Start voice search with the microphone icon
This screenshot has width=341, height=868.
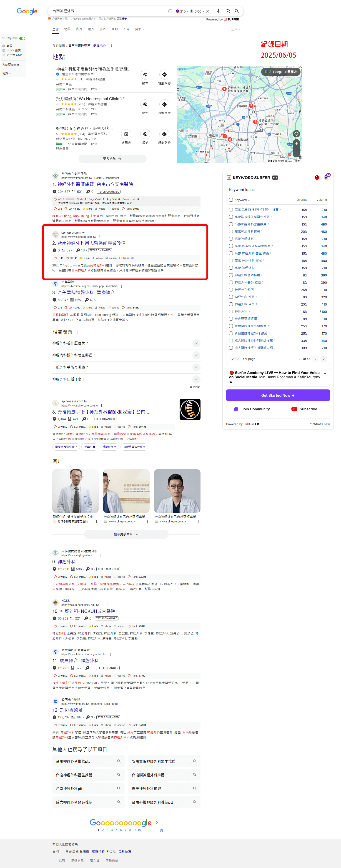pyautogui.click(x=219, y=11)
